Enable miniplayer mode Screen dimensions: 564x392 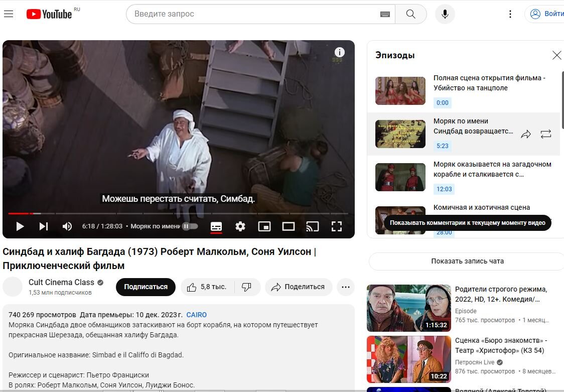[264, 226]
